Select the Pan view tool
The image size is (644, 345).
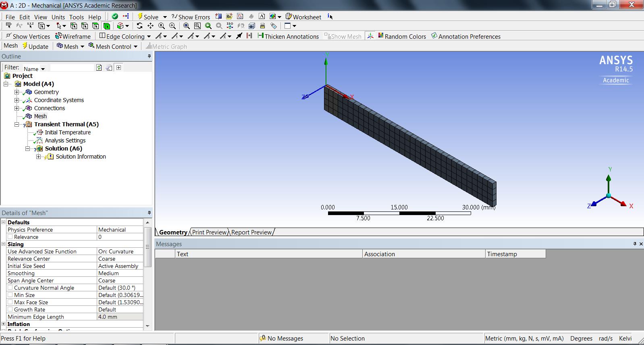(150, 26)
